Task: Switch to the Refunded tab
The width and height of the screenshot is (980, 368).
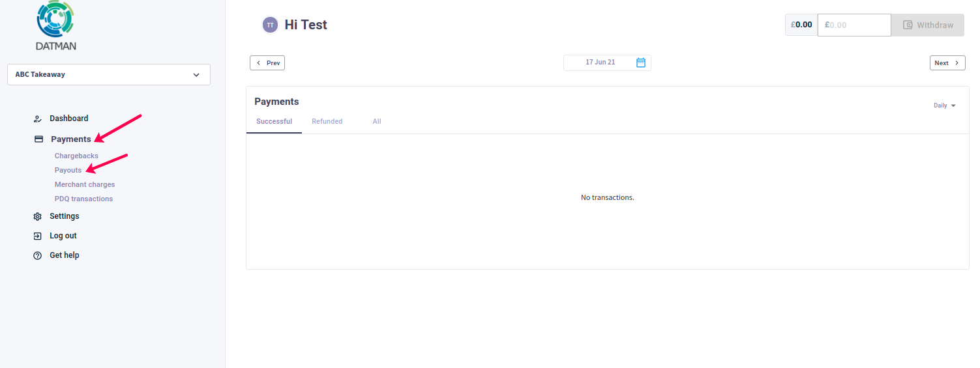Action: click(327, 122)
